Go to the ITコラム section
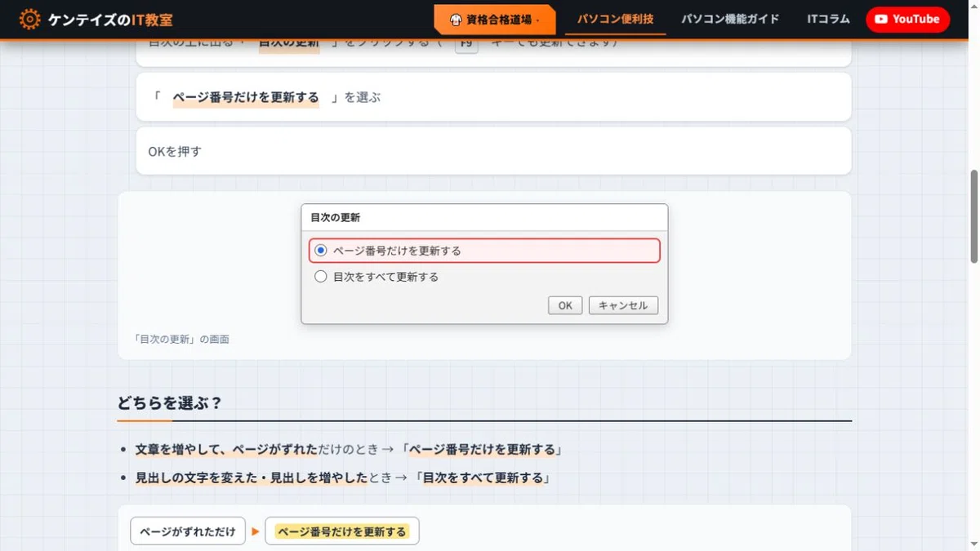This screenshot has width=980, height=551. [x=828, y=19]
